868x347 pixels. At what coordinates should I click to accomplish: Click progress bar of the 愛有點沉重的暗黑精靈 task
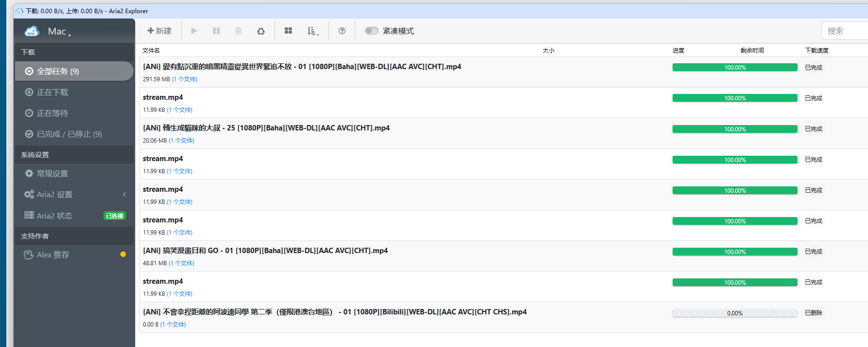(x=735, y=67)
